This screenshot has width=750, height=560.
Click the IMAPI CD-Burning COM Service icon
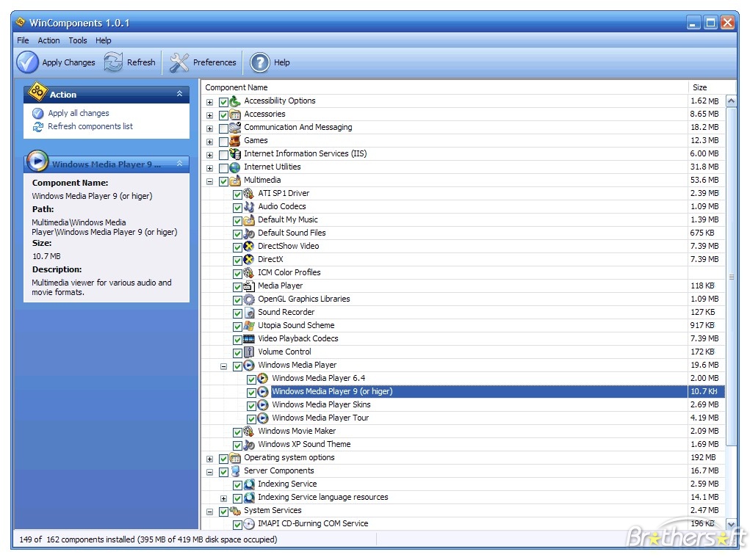249,524
